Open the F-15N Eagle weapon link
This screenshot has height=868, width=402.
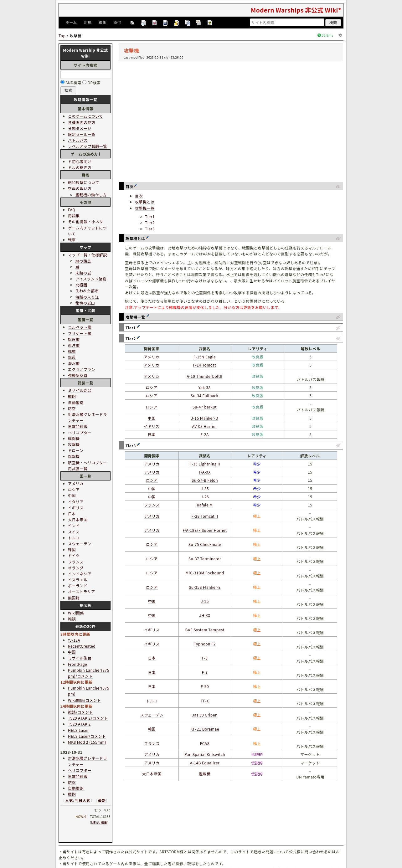[204, 357]
